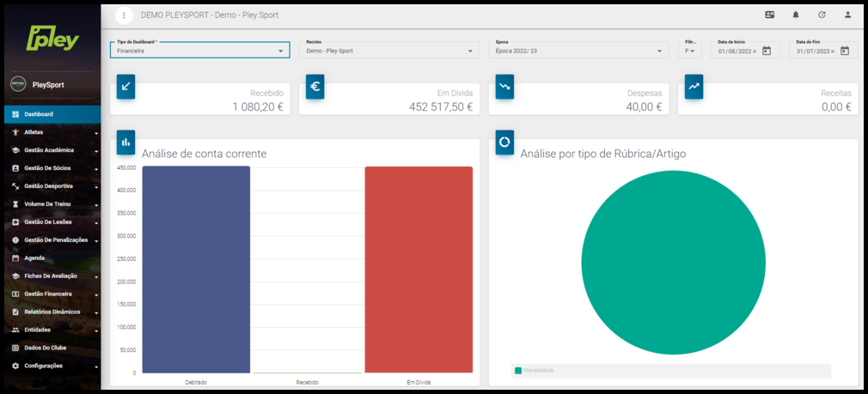Click the notifications bell icon
Screen dimensions: 868x394
click(x=796, y=15)
